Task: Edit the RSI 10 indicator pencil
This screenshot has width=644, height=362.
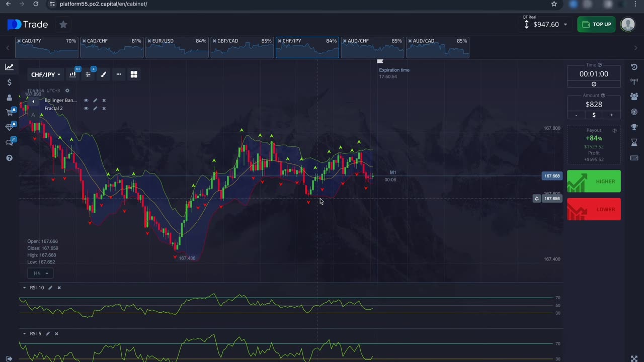Action: coord(50,288)
